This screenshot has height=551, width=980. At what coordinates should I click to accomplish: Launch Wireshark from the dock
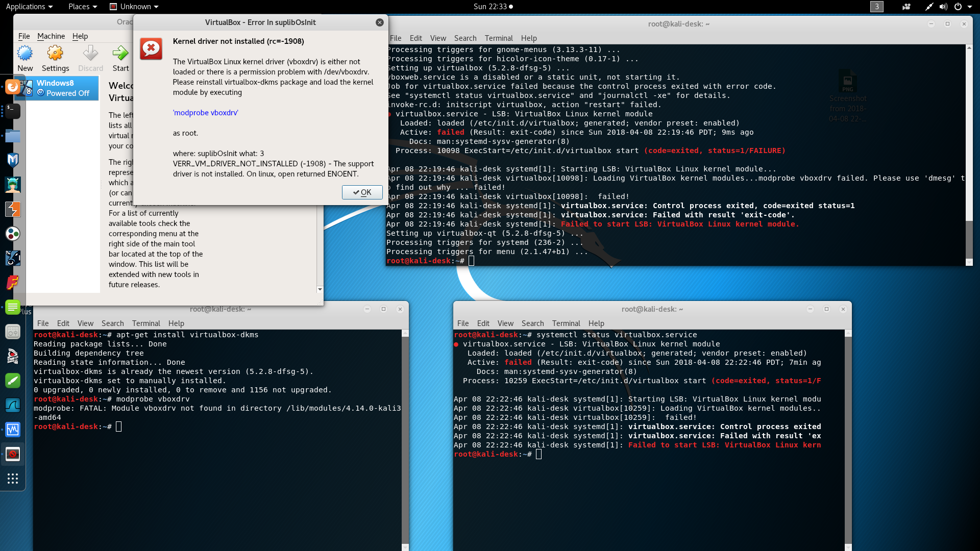pos(13,405)
